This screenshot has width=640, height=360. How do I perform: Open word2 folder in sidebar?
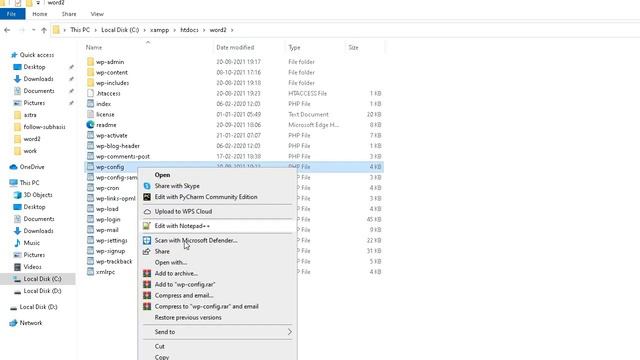pyautogui.click(x=32, y=139)
